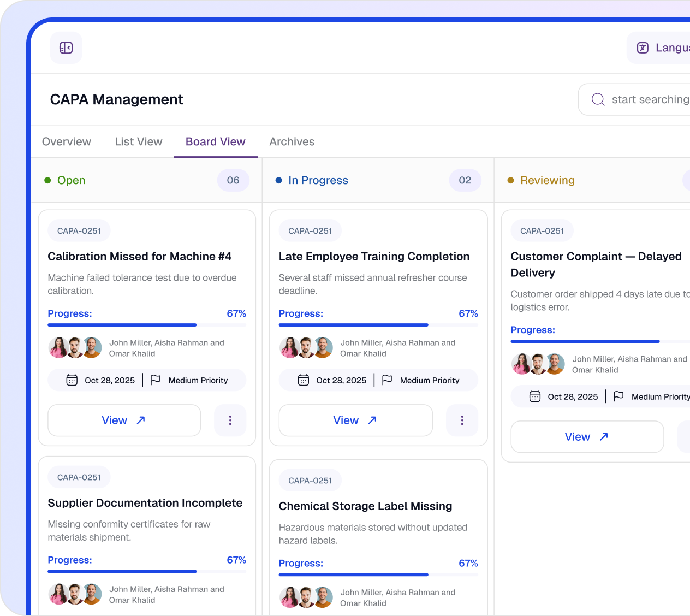Open the three-dot menu on Calibration Missed card
The height and width of the screenshot is (616, 690).
point(230,420)
